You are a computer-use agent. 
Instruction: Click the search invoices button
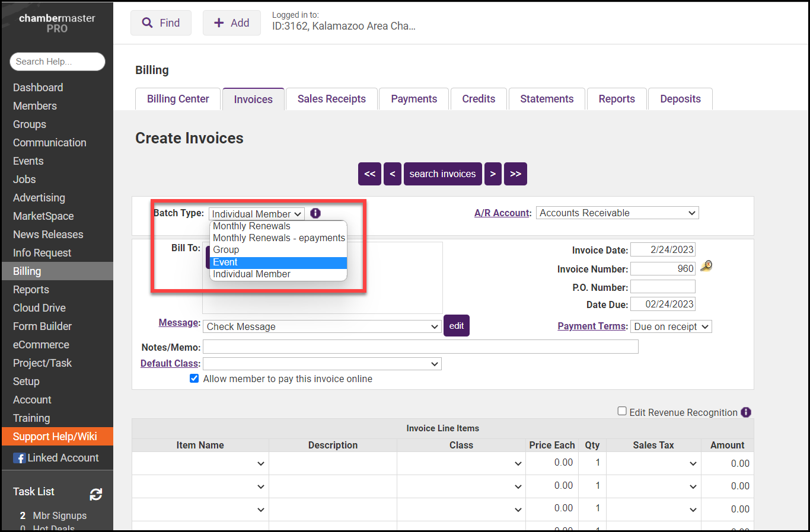[442, 174]
